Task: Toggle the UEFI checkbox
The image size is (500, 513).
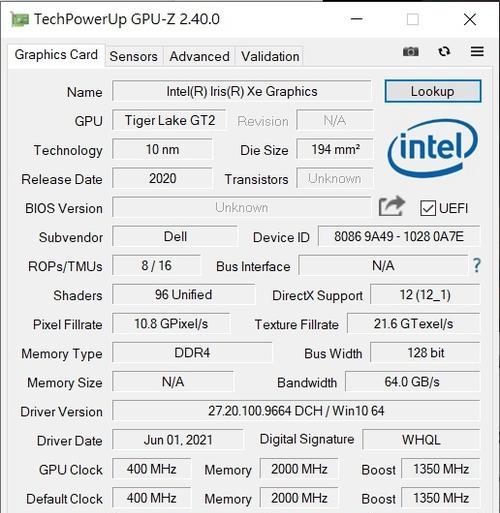Action: [x=428, y=208]
